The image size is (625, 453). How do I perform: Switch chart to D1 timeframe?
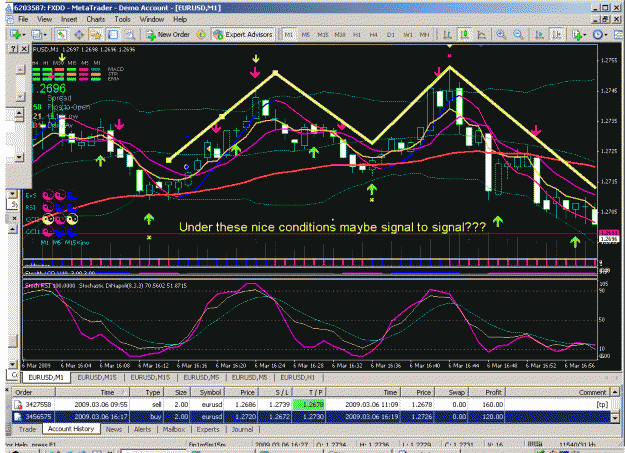[391, 35]
